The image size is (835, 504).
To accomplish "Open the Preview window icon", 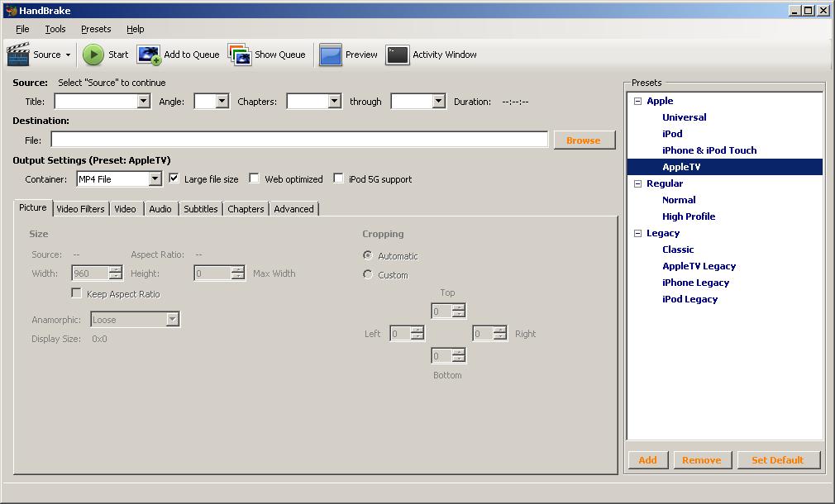I will [x=330, y=55].
